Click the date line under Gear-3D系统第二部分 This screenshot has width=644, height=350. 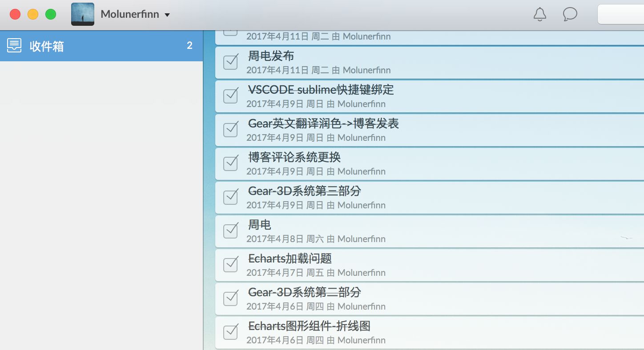316,306
